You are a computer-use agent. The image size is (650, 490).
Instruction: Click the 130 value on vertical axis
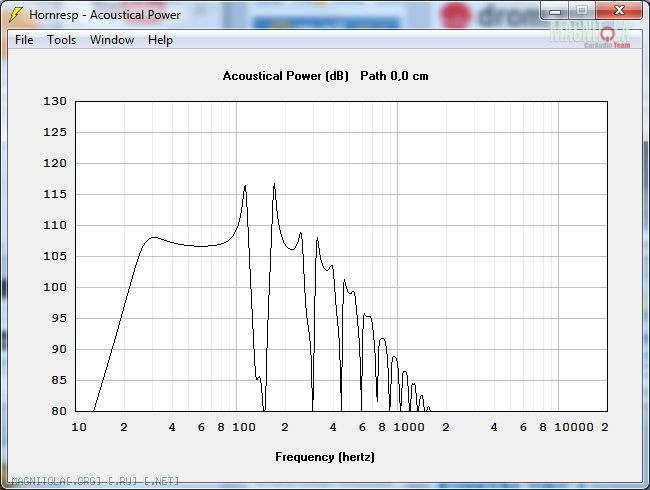[x=55, y=101]
